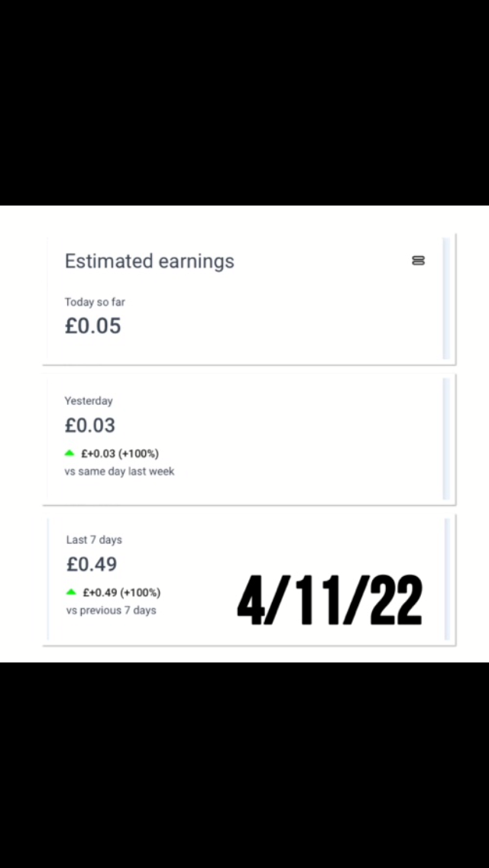Click left edge bar of Last 7 days card
This screenshot has height=868, width=489.
(x=49, y=578)
